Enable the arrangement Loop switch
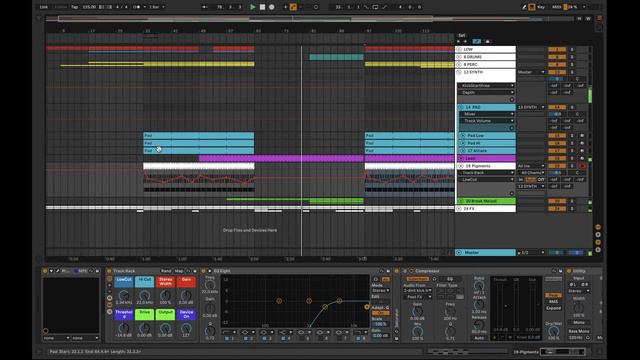The image size is (640, 360). 375,7
